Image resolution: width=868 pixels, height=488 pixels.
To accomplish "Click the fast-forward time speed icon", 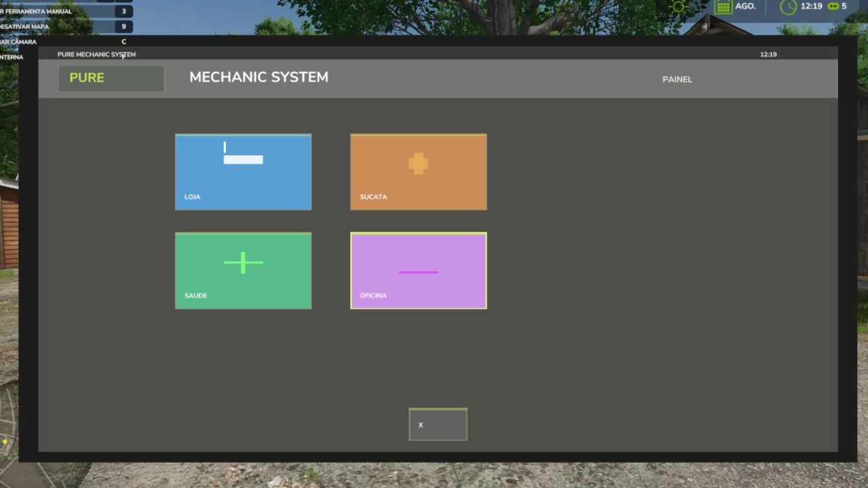I will click(832, 6).
